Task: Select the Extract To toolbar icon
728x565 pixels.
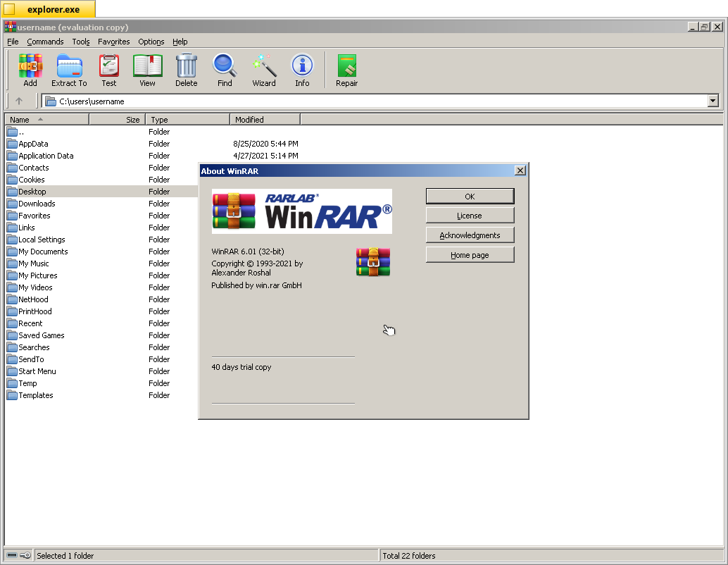Action: coord(69,66)
